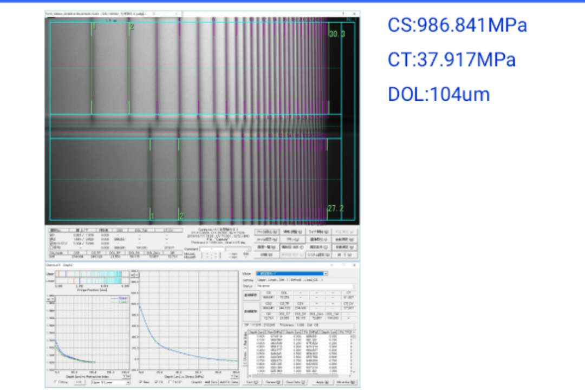Click the vertical scrollbar of the depth data table
This screenshot has height=392, width=585.
point(353,352)
